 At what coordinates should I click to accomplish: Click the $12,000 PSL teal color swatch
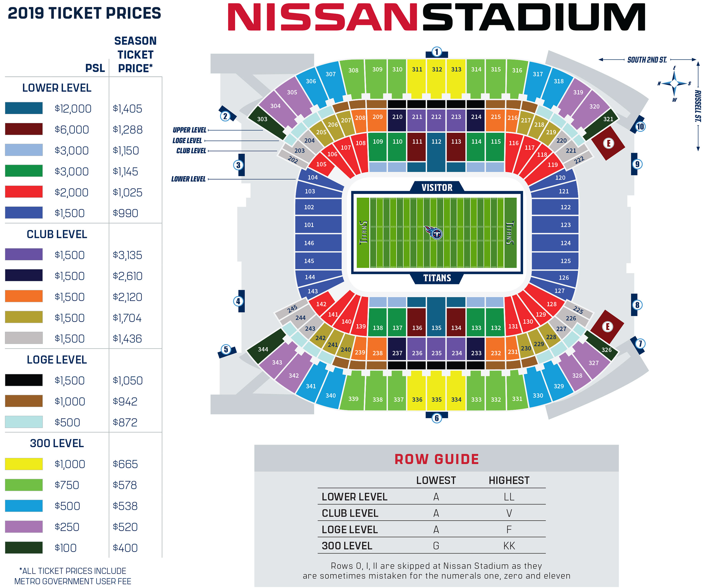(24, 108)
